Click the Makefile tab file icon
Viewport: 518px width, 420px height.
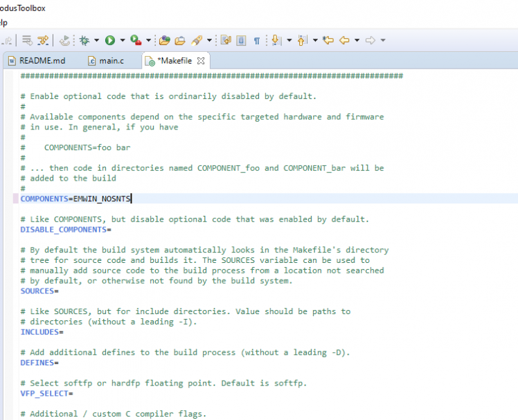(150, 61)
